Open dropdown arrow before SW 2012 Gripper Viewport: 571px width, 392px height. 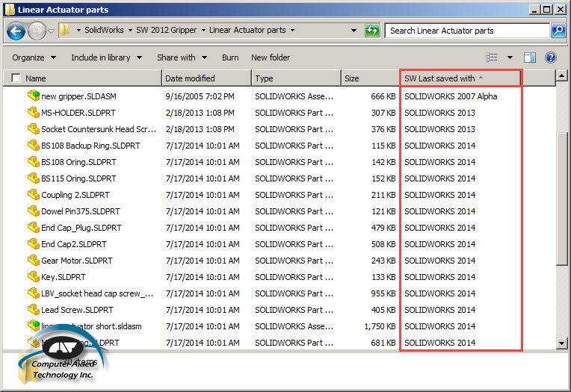(x=130, y=30)
